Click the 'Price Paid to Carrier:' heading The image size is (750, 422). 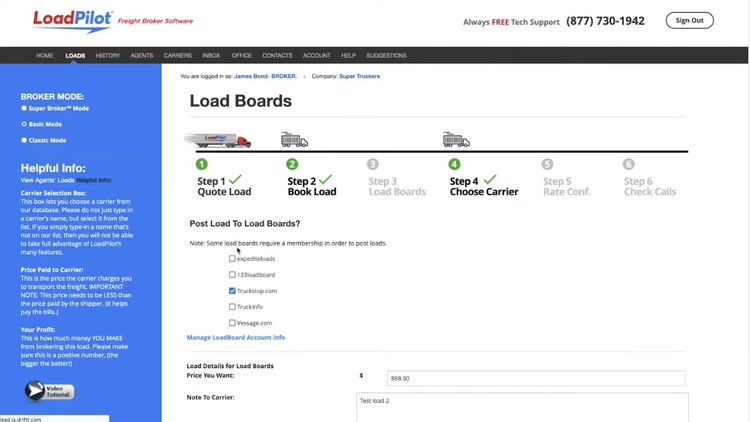point(52,270)
